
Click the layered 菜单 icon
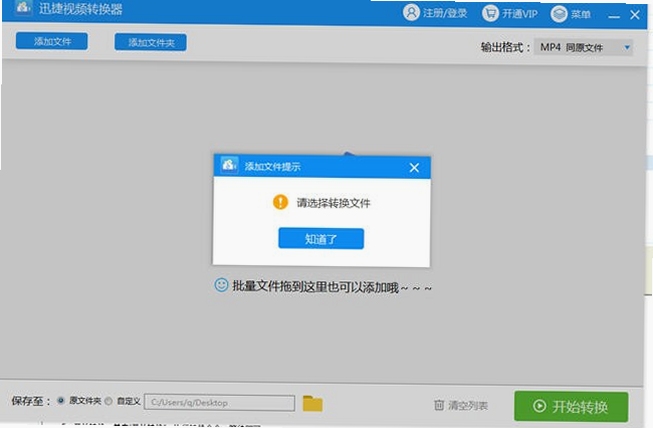pos(559,14)
